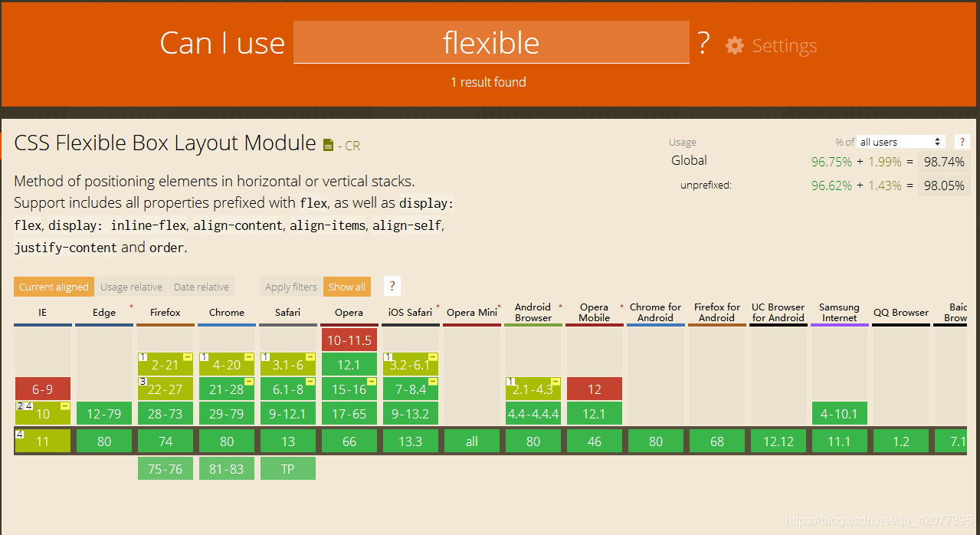Open the CSS Flexible Box Layout Module link
Screen dimensions: 980x535
165,143
